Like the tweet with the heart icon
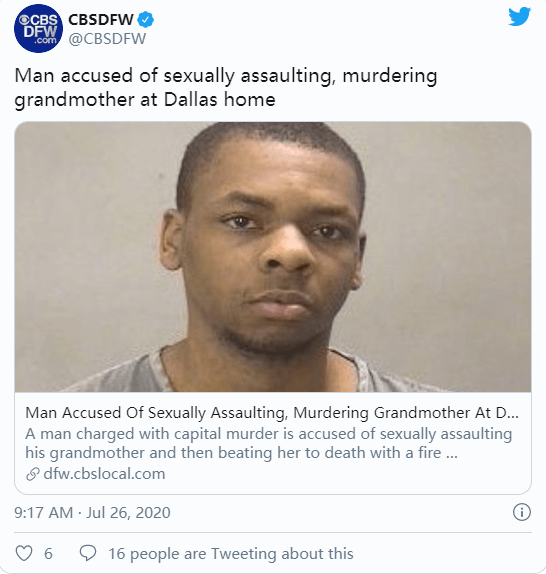The width and height of the screenshot is (546, 574). [x=24, y=553]
